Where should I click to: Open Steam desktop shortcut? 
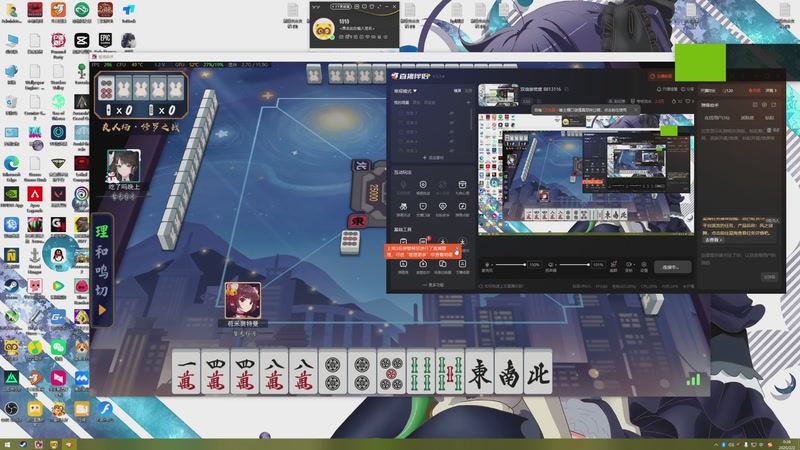click(x=11, y=286)
